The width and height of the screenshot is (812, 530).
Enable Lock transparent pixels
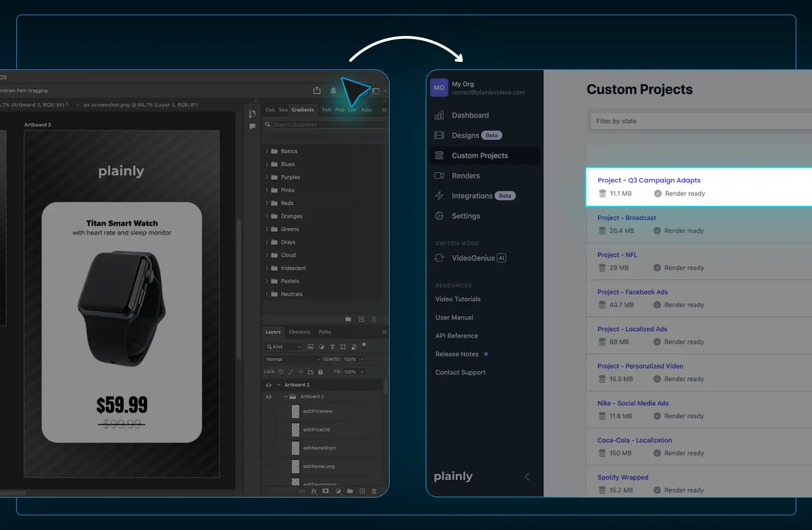click(281, 372)
